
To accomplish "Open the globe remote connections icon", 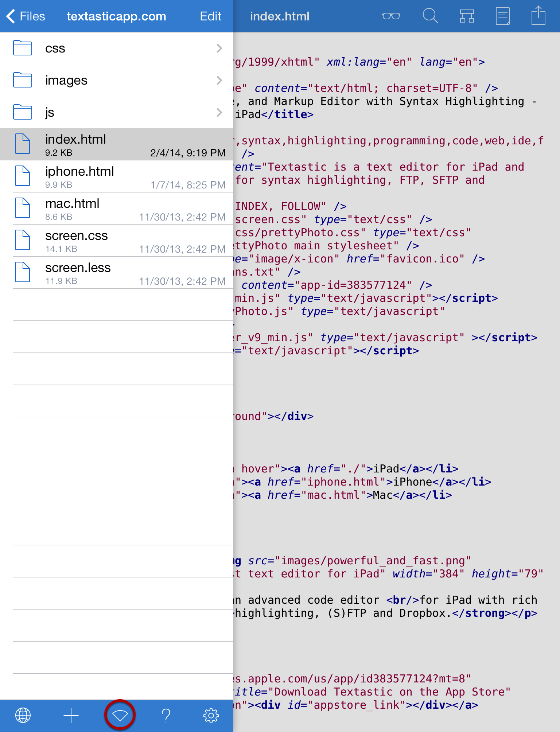I will tap(23, 716).
